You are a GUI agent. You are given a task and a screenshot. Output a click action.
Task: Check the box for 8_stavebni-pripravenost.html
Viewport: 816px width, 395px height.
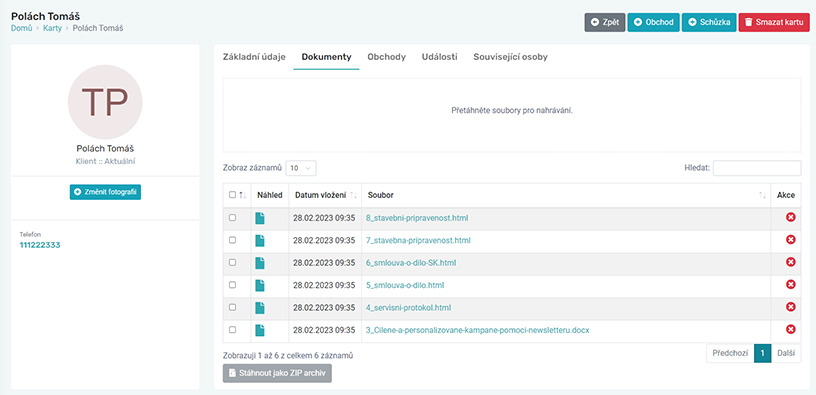click(x=232, y=218)
